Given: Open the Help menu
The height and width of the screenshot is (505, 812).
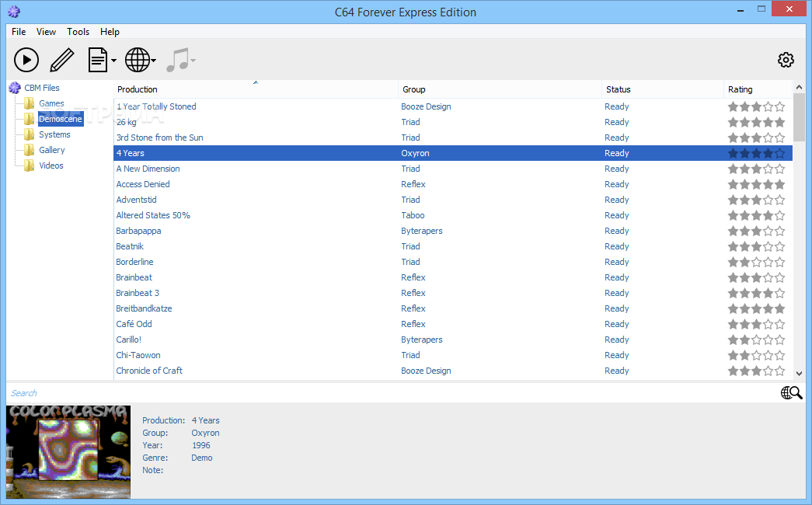Looking at the screenshot, I should coord(110,32).
